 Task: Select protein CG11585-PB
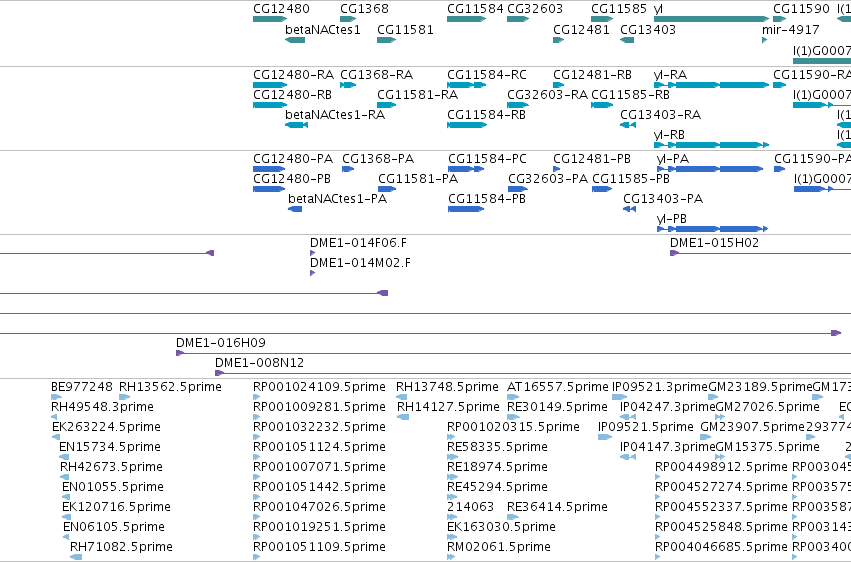pos(602,189)
